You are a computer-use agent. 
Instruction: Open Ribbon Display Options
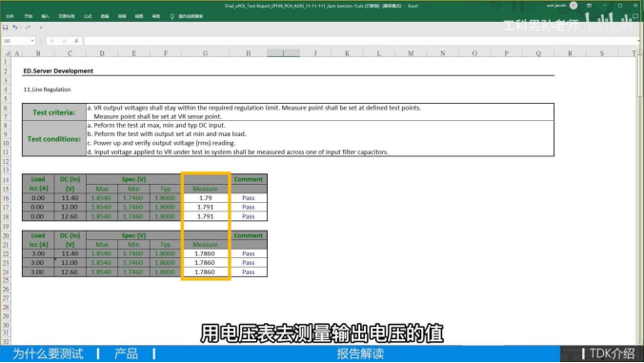pos(589,6)
